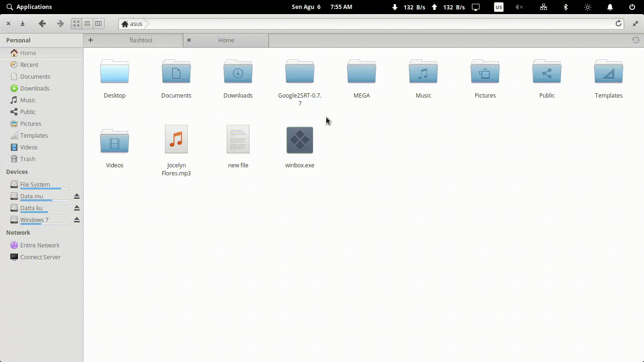Click the download arrow toolbar button

pos(22,24)
